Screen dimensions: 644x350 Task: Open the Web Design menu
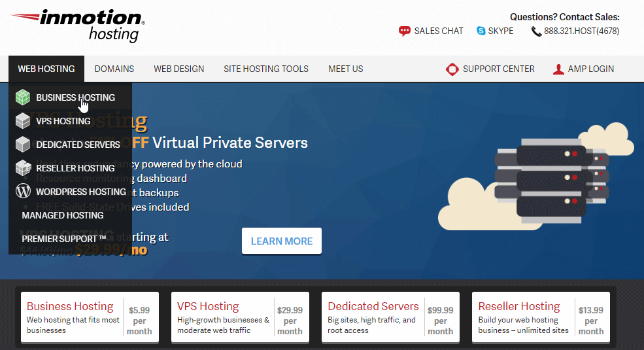(x=178, y=69)
